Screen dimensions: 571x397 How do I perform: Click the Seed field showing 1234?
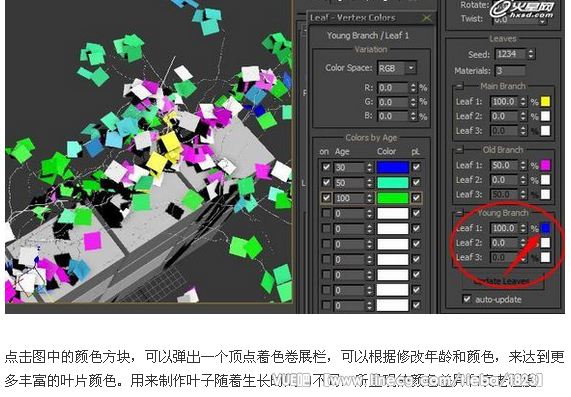pyautogui.click(x=511, y=54)
